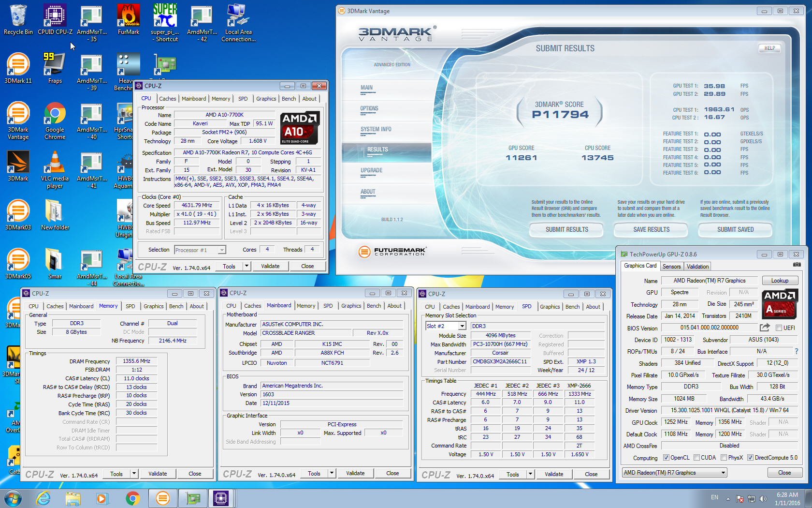This screenshot has width=812, height=508.
Task: Launch Google Chrome from the desktop
Action: click(x=55, y=121)
